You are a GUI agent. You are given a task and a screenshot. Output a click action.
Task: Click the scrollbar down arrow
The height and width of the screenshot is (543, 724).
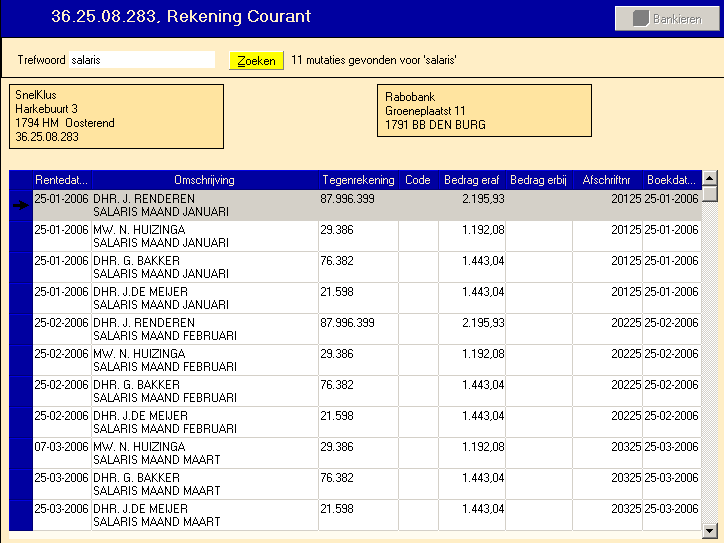click(x=709, y=530)
